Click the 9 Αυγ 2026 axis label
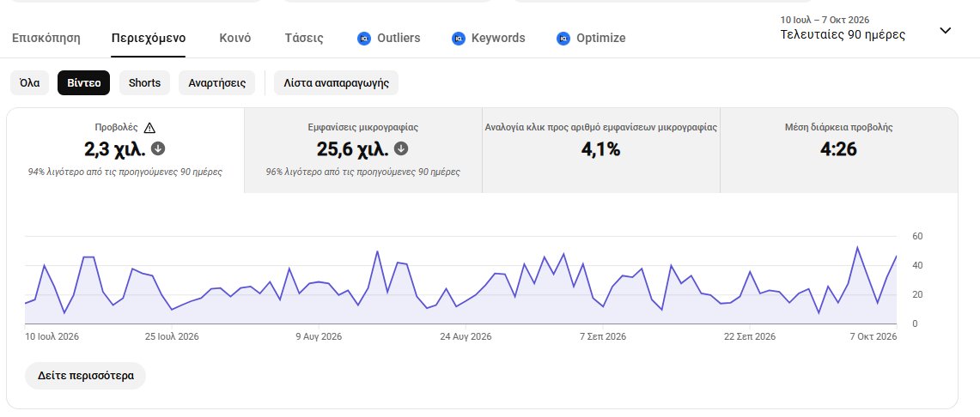 point(319,336)
